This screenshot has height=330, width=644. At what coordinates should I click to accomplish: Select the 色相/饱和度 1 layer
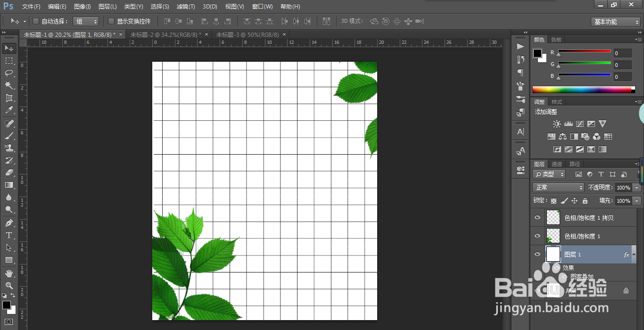click(x=582, y=236)
